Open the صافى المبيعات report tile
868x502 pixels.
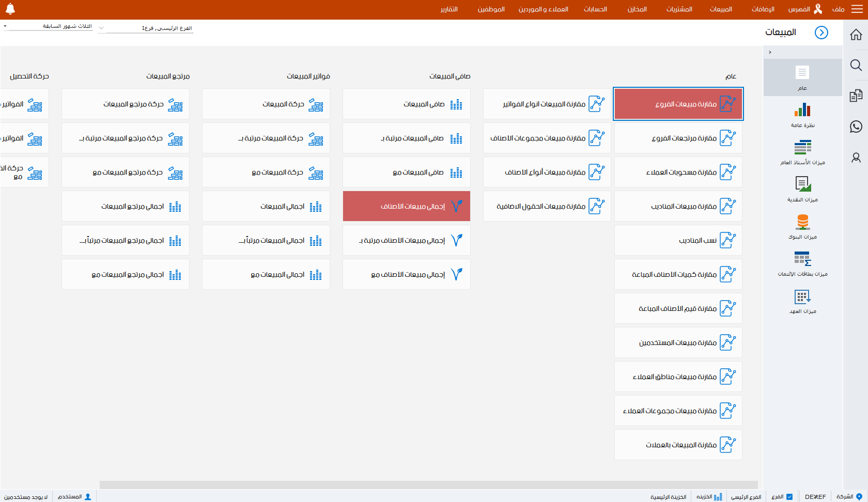(406, 104)
